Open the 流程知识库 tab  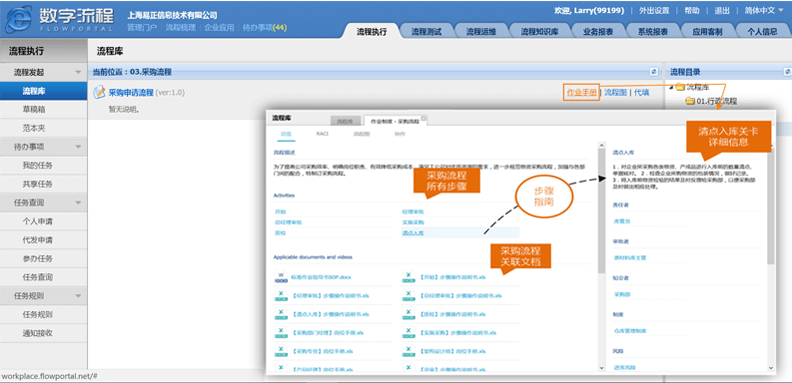(539, 31)
